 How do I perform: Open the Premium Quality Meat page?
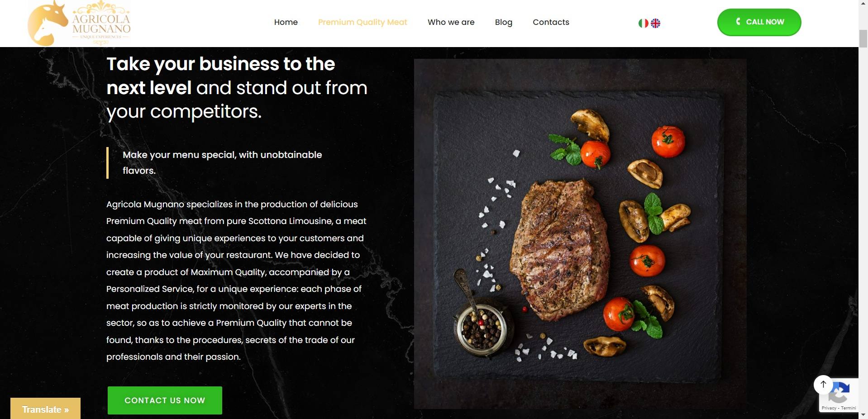pyautogui.click(x=362, y=22)
